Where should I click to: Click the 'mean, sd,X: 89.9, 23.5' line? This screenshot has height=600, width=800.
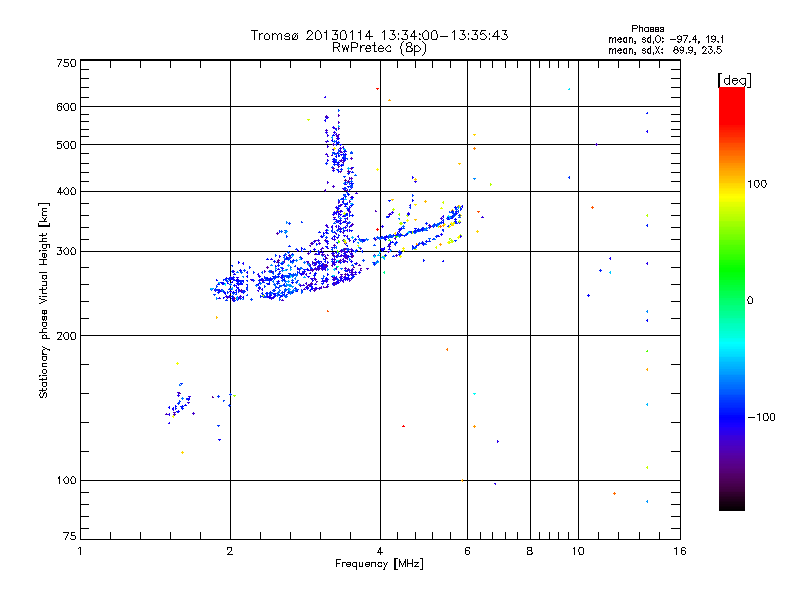665,50
